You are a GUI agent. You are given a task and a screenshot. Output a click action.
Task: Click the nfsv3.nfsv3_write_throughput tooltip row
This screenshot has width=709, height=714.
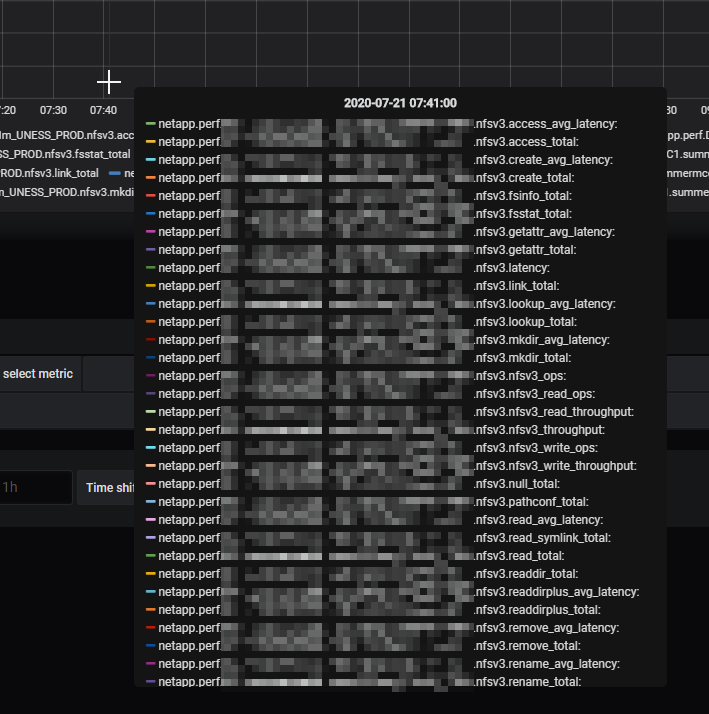555,466
